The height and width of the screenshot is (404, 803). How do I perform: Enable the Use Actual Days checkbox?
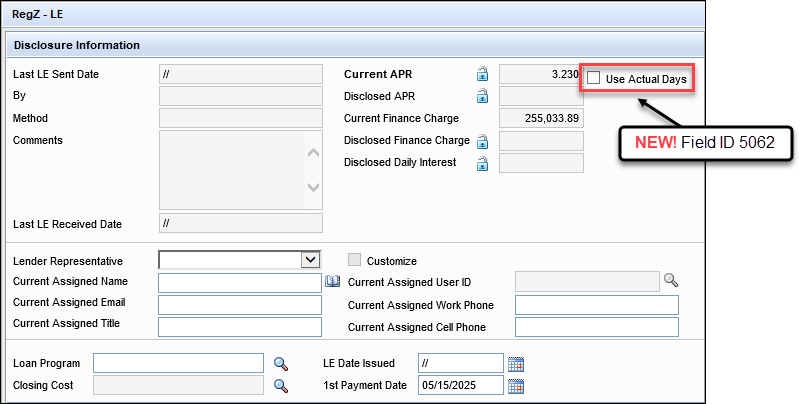(x=594, y=78)
